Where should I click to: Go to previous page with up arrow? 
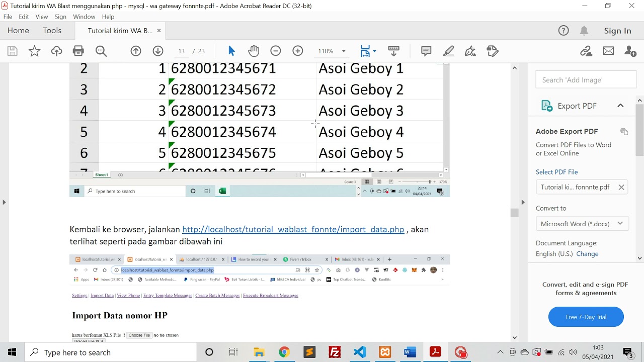[136, 51]
